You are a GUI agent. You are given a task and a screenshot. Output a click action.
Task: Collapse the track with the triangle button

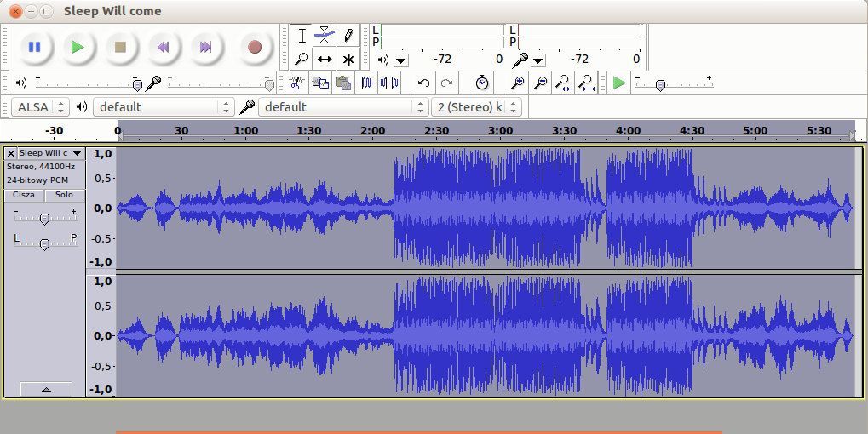click(46, 389)
